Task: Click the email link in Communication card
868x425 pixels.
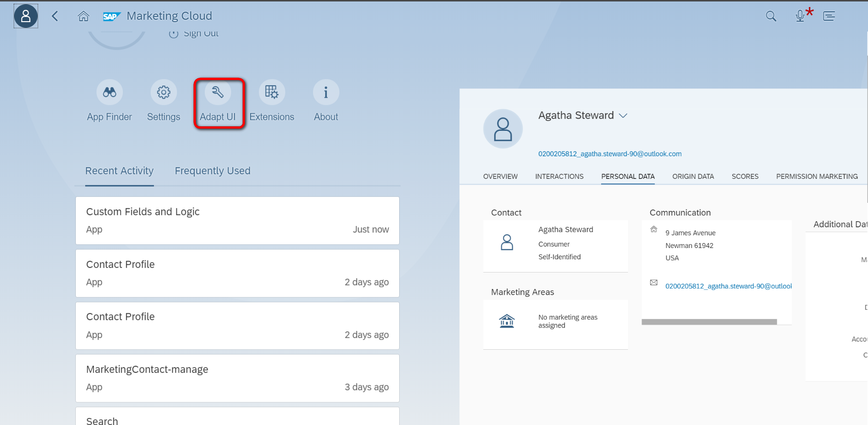Action: pos(728,286)
